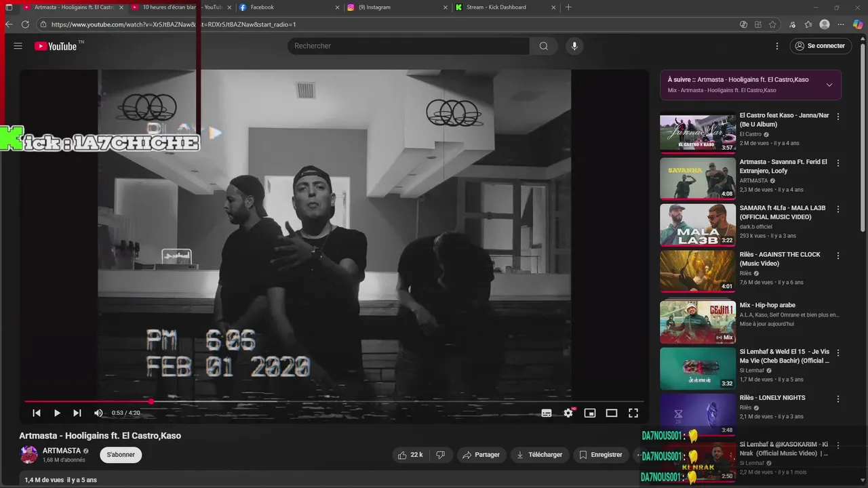
Task: Open options menu for Ki Nrak video
Action: click(x=838, y=445)
